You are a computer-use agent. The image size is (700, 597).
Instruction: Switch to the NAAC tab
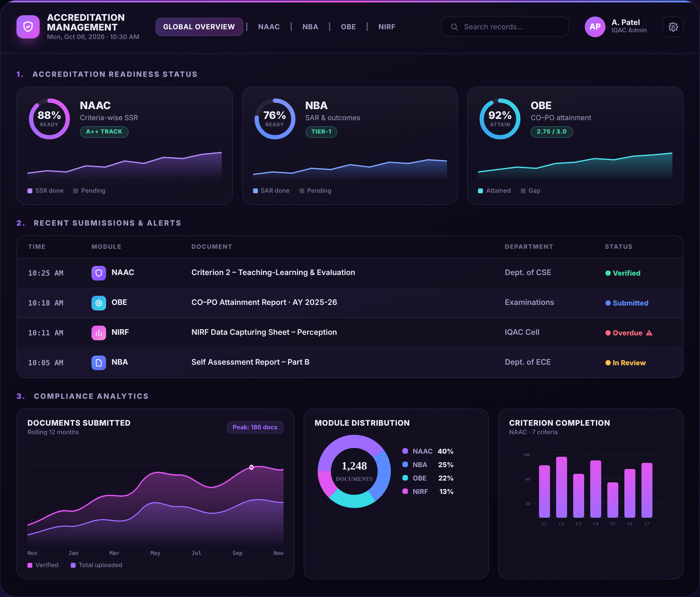tap(269, 27)
